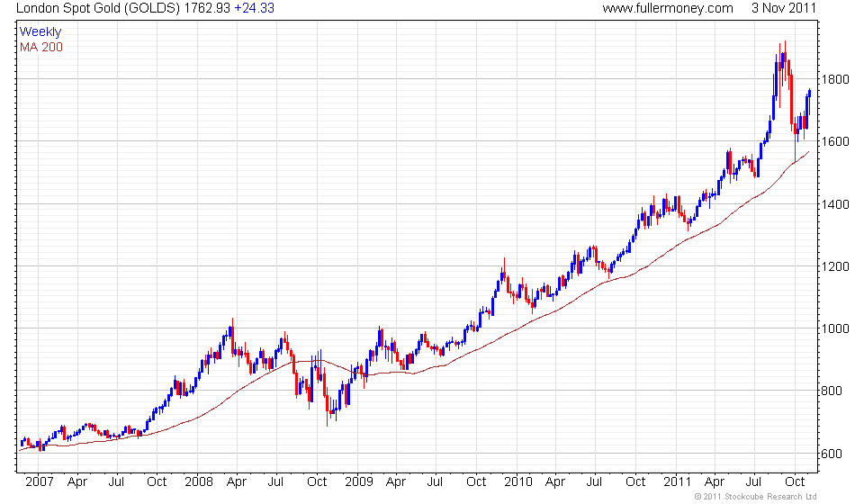Select the 'Weekly' legend label
This screenshot has height=504, width=864.
click(x=40, y=31)
